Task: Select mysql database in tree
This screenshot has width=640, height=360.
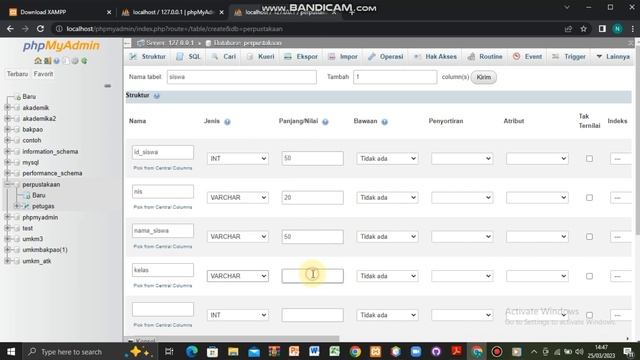Action: (x=31, y=162)
